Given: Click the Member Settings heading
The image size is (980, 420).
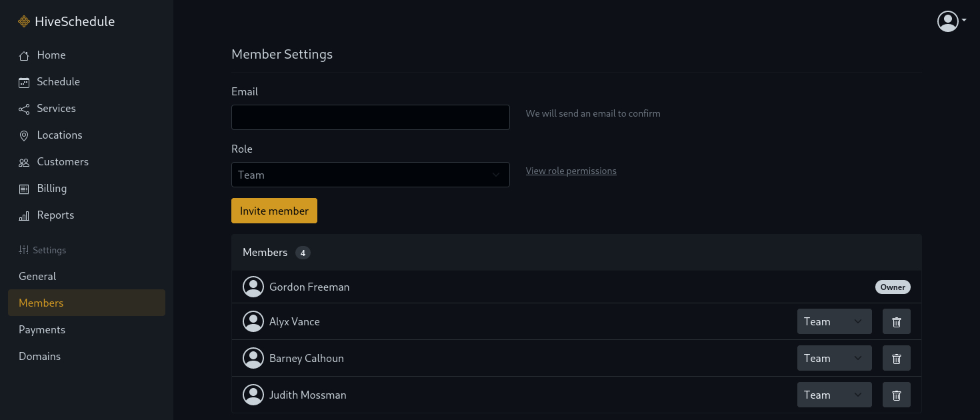Looking at the screenshot, I should tap(282, 55).
